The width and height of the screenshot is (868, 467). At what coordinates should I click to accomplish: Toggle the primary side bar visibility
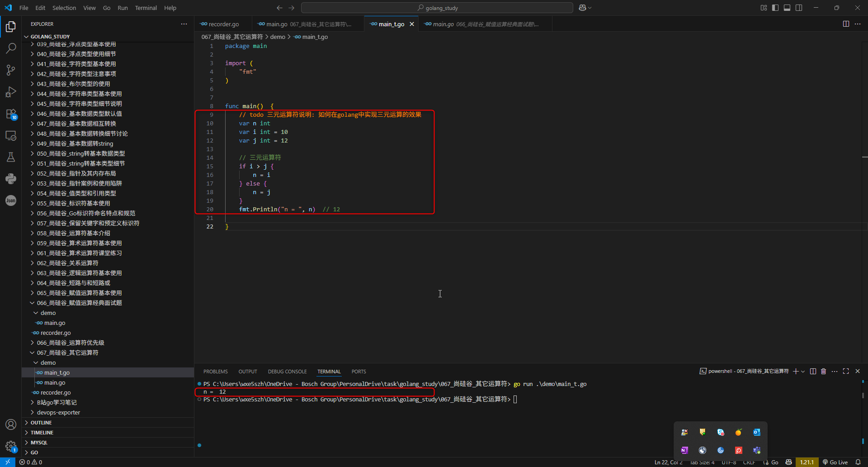[x=775, y=8]
